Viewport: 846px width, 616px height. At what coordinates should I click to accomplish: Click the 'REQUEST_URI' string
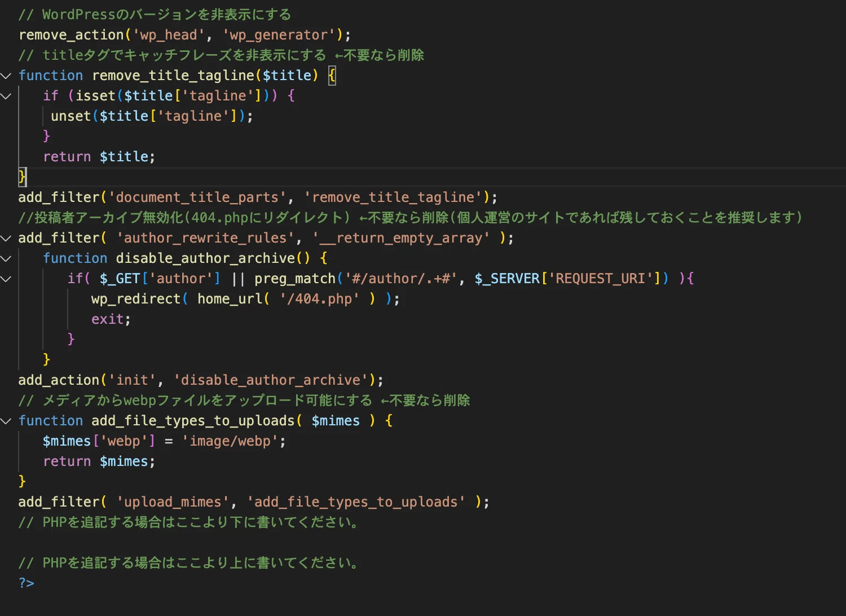coord(601,279)
